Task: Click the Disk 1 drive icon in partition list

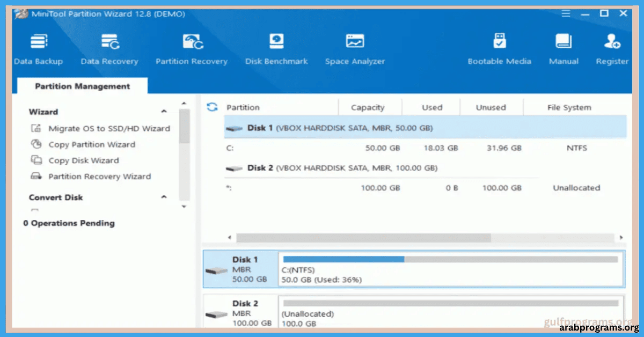Action: click(234, 129)
